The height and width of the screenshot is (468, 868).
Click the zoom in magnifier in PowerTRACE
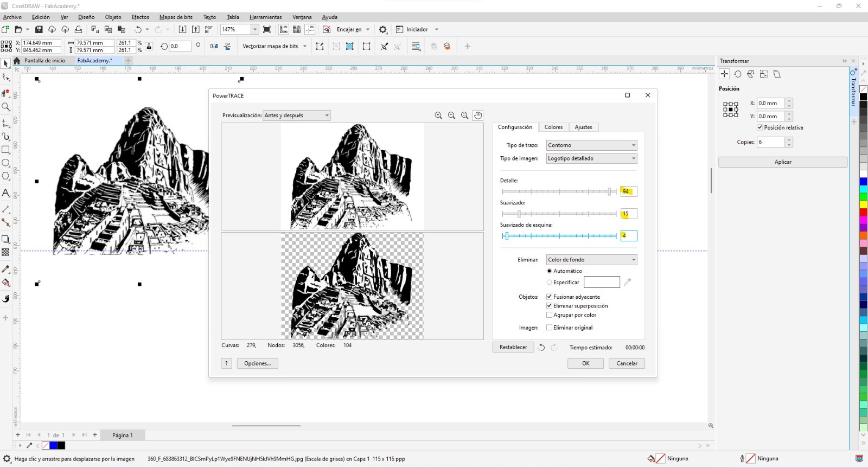click(x=438, y=116)
